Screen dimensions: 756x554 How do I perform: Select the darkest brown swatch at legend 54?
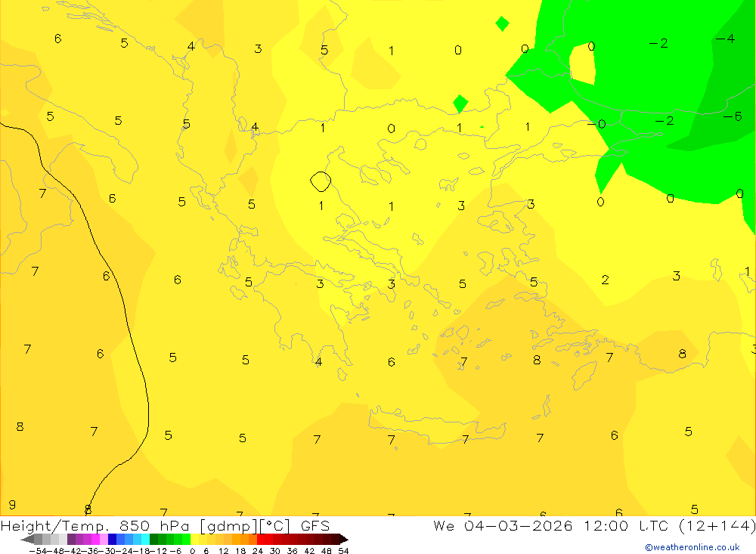click(335, 539)
